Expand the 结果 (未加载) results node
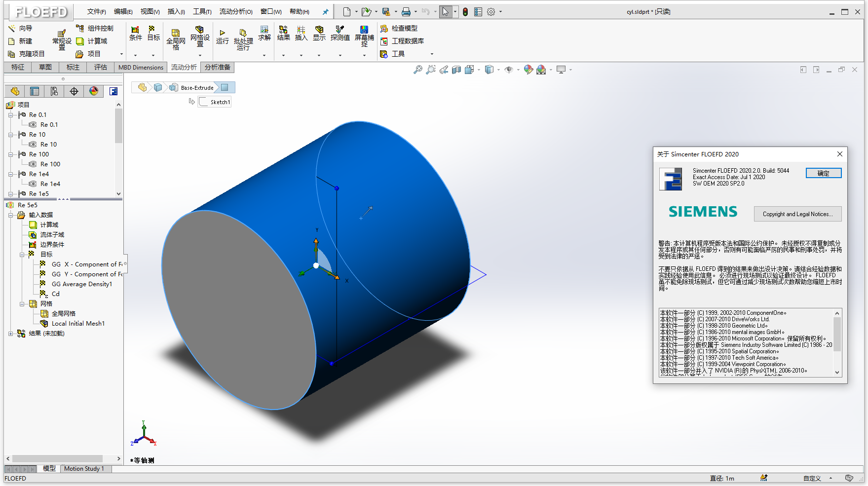868x486 pixels. pos(10,334)
